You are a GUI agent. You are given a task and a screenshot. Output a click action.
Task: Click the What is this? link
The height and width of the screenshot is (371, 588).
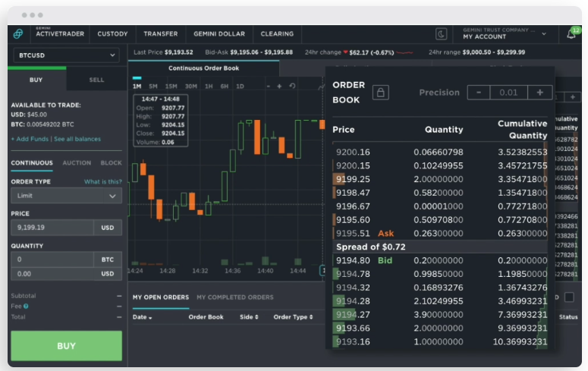click(x=102, y=181)
